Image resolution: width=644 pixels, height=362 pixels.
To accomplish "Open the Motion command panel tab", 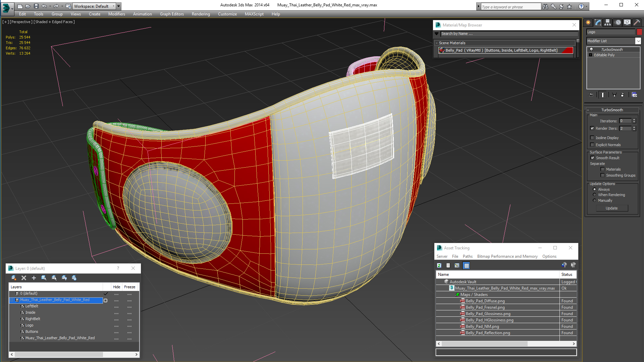I will [618, 22].
